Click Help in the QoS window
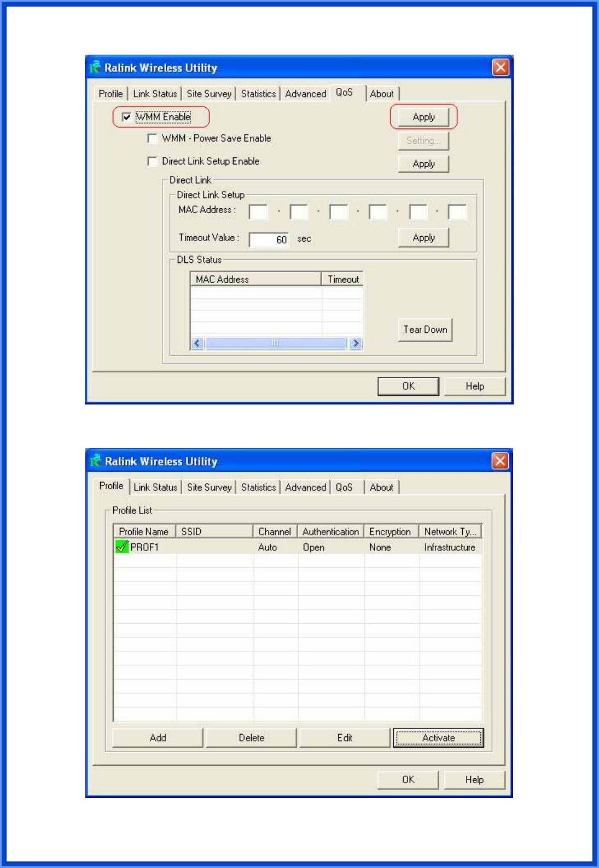 point(474,386)
